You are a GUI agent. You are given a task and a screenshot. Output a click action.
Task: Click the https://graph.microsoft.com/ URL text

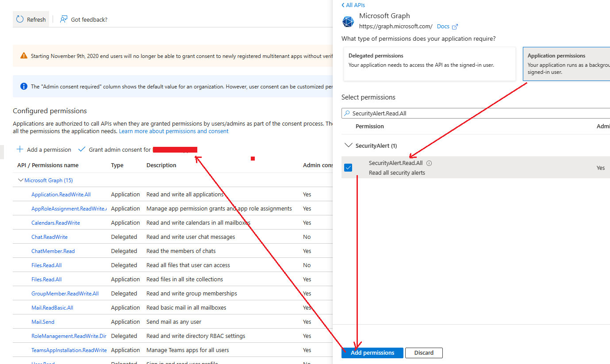pos(396,27)
